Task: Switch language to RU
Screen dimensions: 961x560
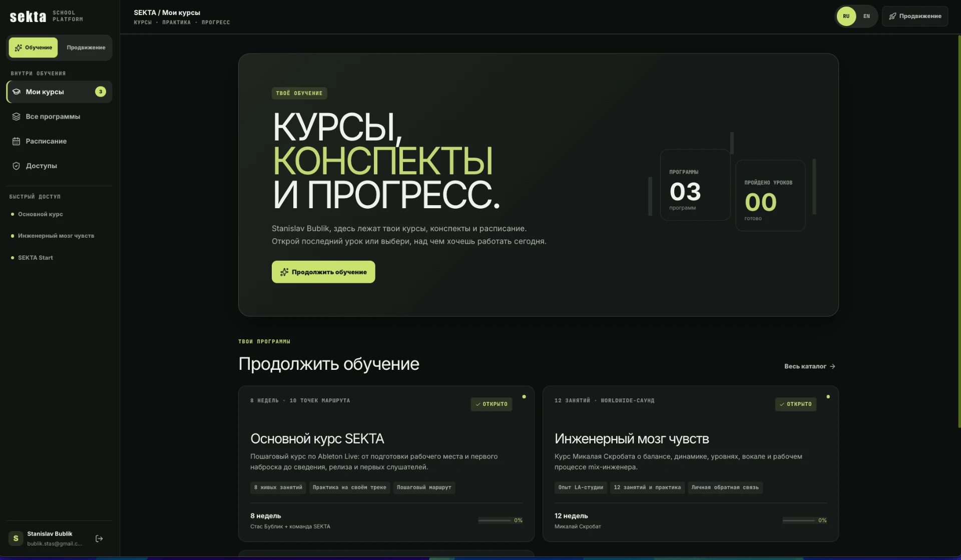Action: pyautogui.click(x=846, y=16)
